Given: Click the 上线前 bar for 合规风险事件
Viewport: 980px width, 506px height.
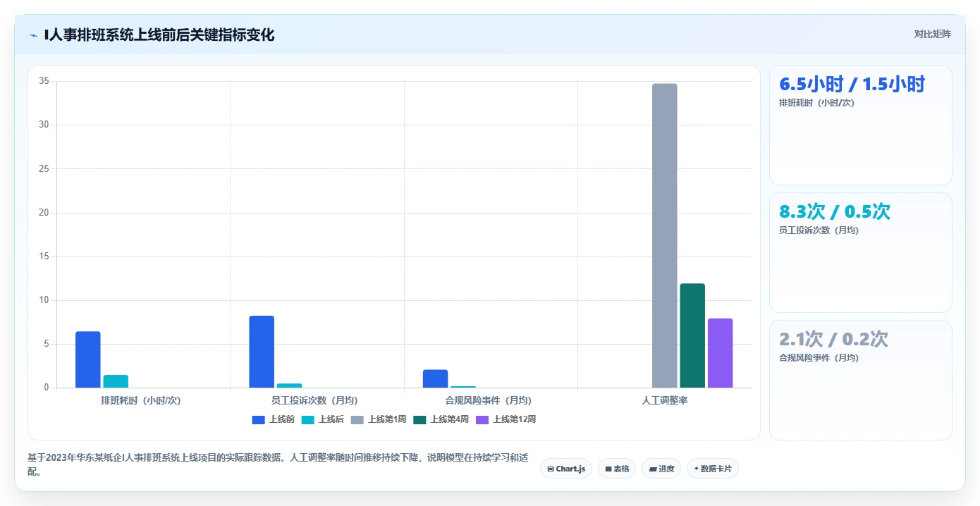Looking at the screenshot, I should coord(435,378).
